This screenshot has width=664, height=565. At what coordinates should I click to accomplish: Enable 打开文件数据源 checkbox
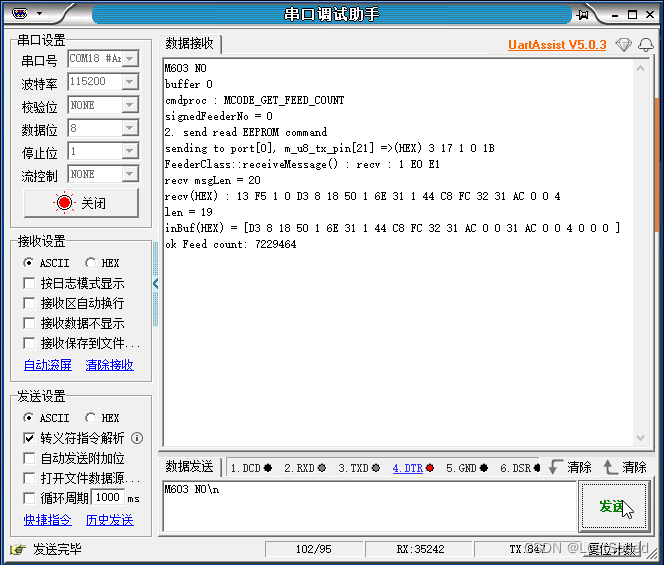click(x=29, y=478)
